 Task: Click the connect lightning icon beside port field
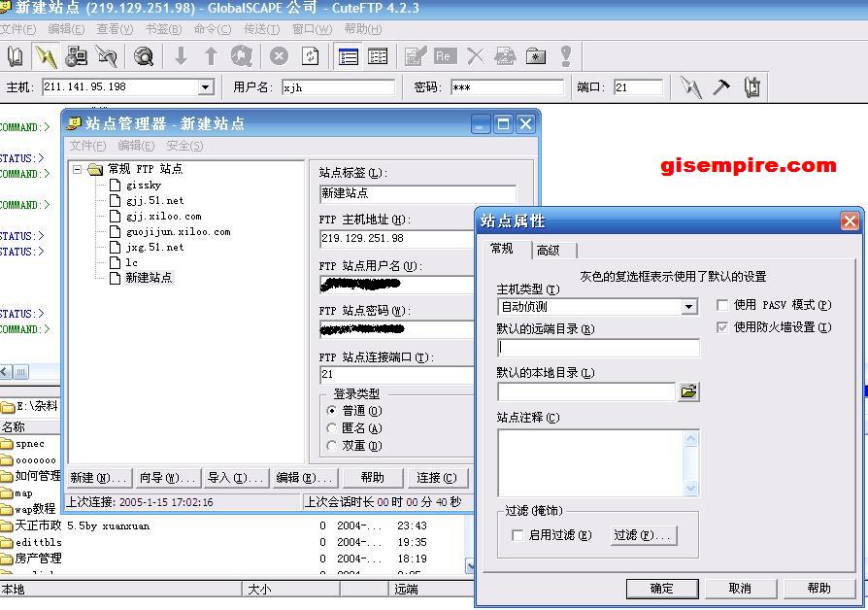tap(690, 87)
